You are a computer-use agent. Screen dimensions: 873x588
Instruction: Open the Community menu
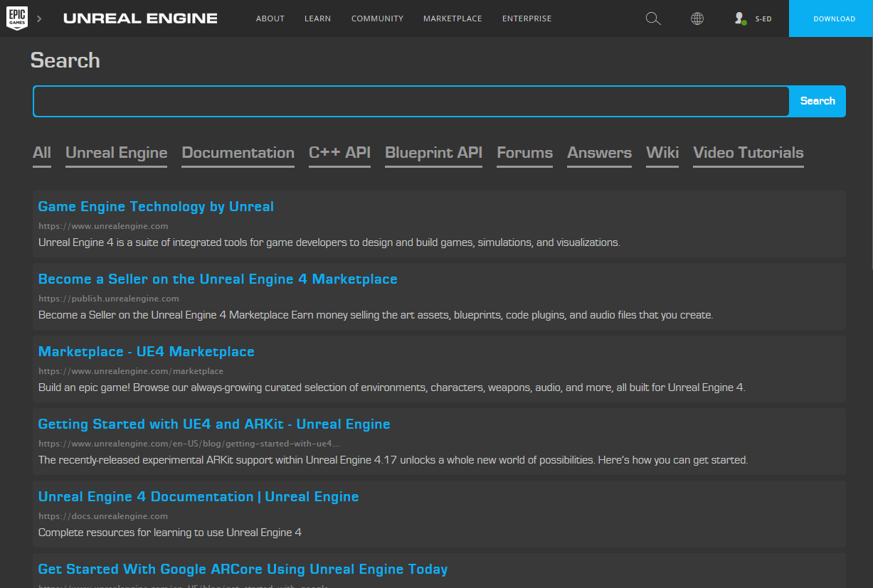(377, 18)
